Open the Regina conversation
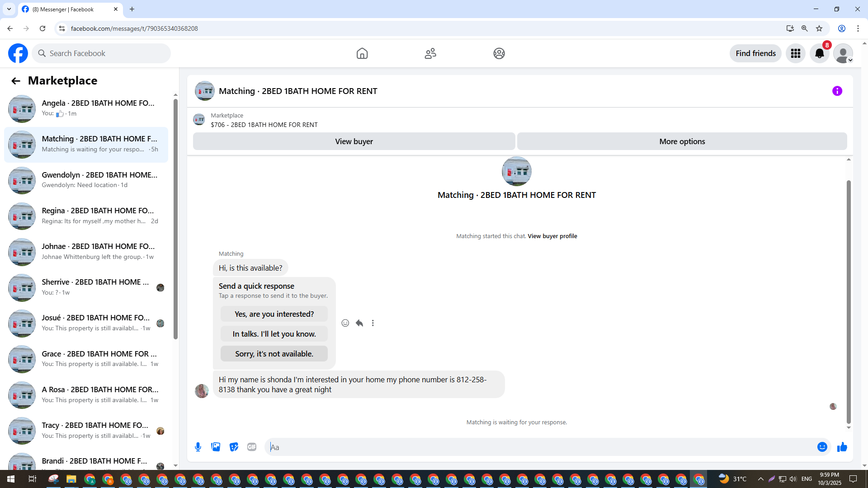Screen dimensions: 868x488 pyautogui.click(x=86, y=216)
